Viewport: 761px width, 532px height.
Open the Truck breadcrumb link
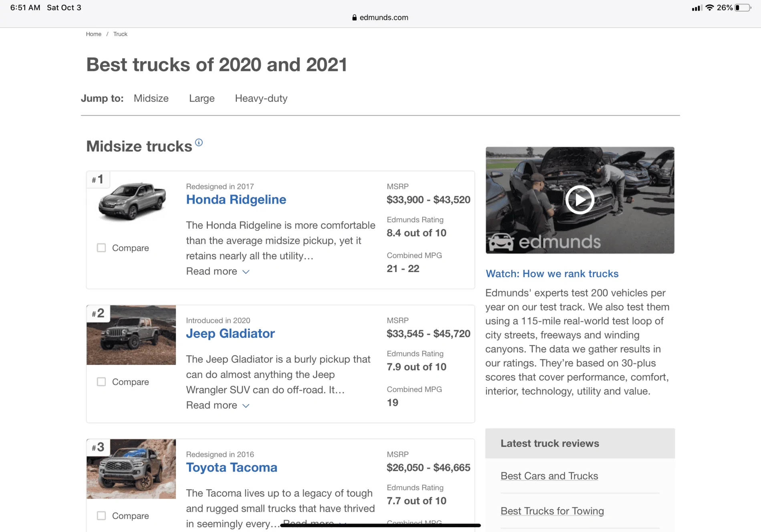(120, 34)
